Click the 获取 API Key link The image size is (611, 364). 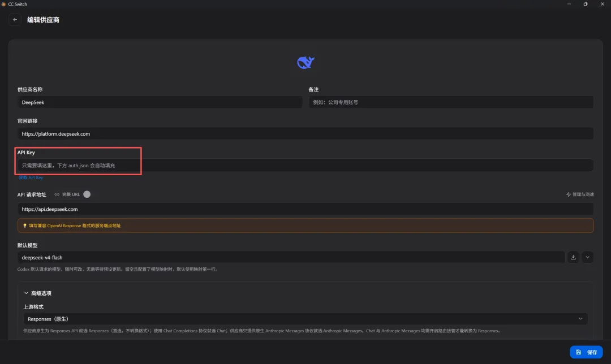pos(31,177)
